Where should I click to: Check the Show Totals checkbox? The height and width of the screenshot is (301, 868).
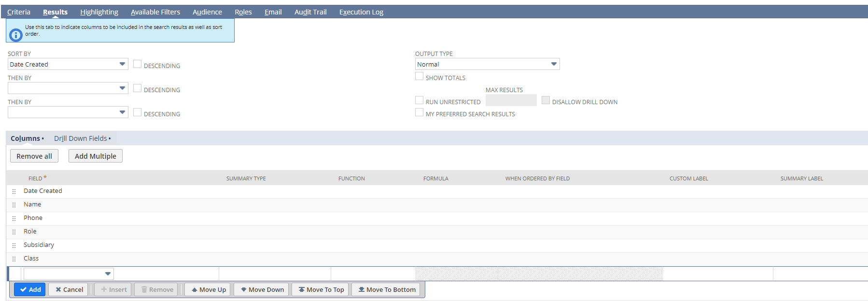419,76
